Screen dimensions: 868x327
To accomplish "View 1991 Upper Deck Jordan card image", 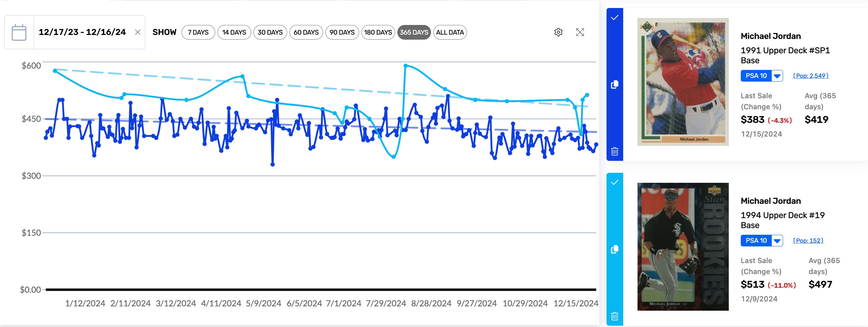I will pos(683,82).
